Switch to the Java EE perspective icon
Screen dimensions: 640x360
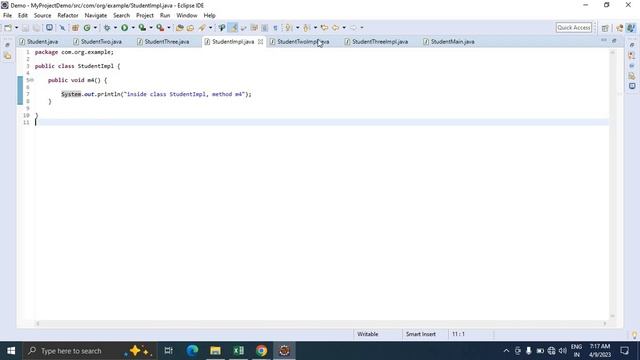point(620,28)
